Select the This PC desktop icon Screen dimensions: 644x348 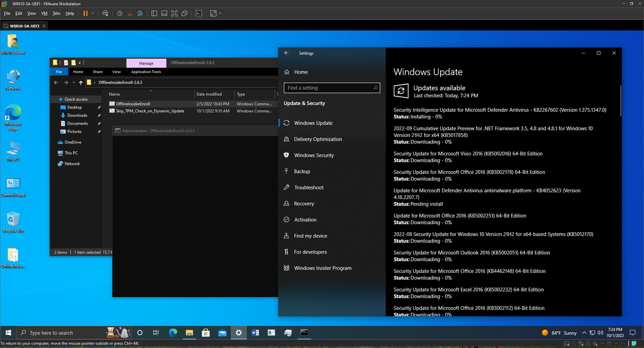click(13, 151)
